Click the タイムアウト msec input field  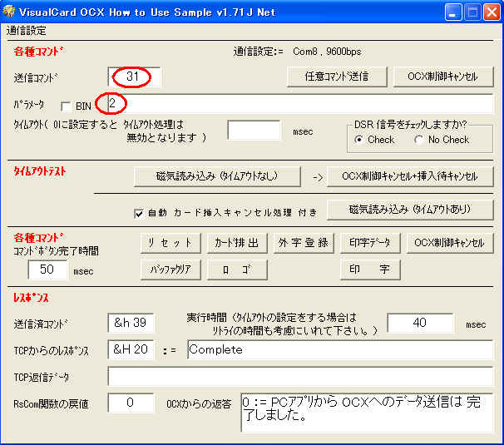click(254, 131)
